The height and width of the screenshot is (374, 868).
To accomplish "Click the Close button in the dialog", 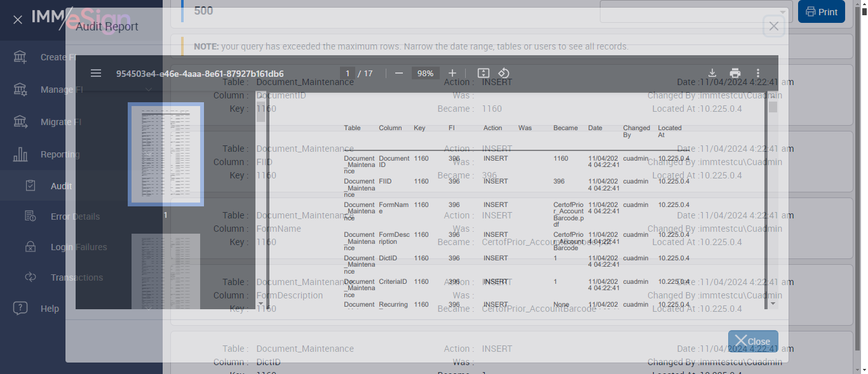I will [753, 341].
